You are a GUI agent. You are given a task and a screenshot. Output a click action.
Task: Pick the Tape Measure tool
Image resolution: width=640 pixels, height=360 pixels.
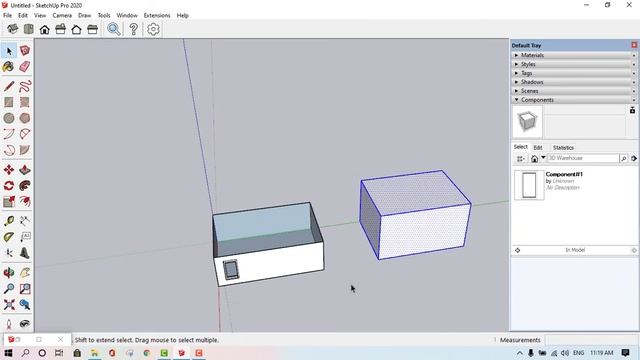click(x=9, y=221)
